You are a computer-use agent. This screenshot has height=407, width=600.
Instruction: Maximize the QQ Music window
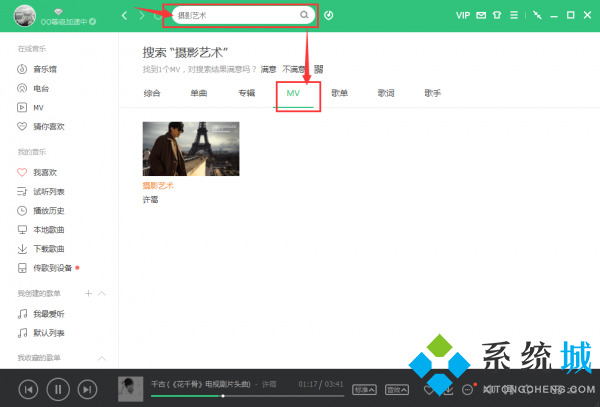click(x=571, y=15)
